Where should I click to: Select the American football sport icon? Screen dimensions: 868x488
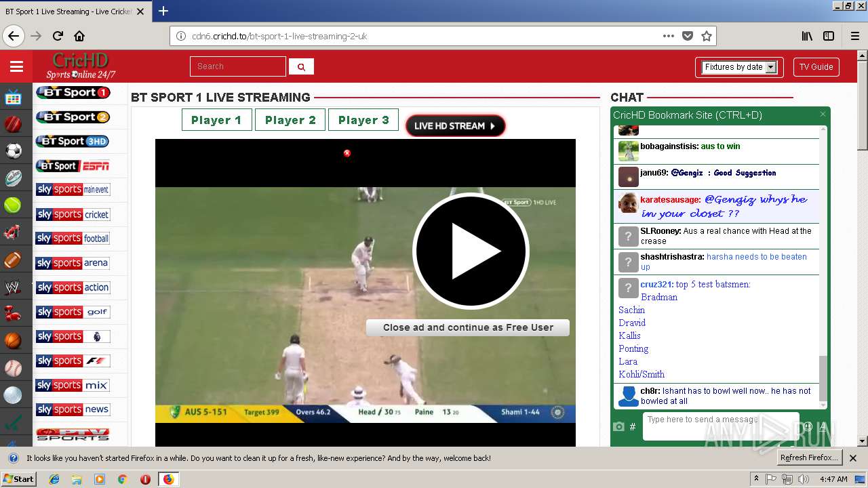point(13,260)
